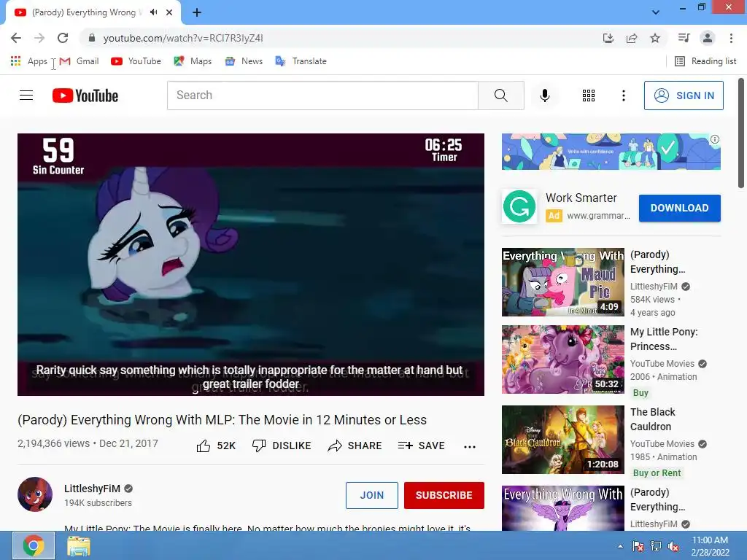Open My Little Pony: Princess movie thumbnail

click(562, 359)
